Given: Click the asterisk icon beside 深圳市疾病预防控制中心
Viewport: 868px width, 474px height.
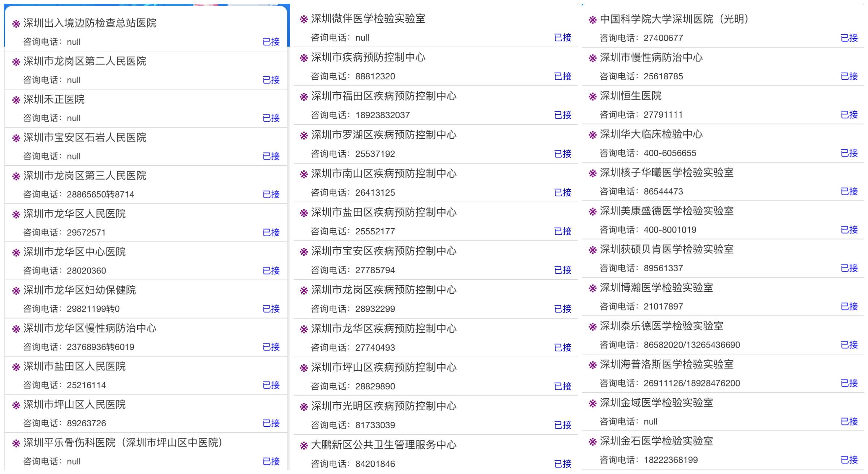Looking at the screenshot, I should [x=304, y=58].
